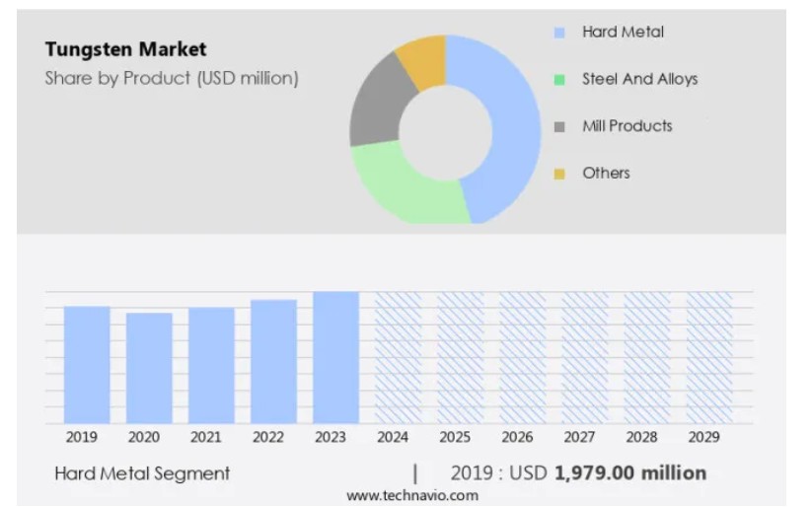Click the Mill Products gray legend swatch

coord(559,127)
